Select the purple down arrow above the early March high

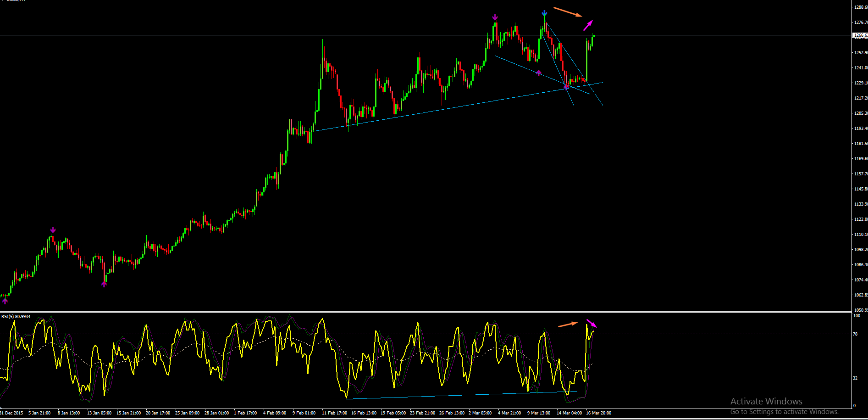(x=495, y=18)
